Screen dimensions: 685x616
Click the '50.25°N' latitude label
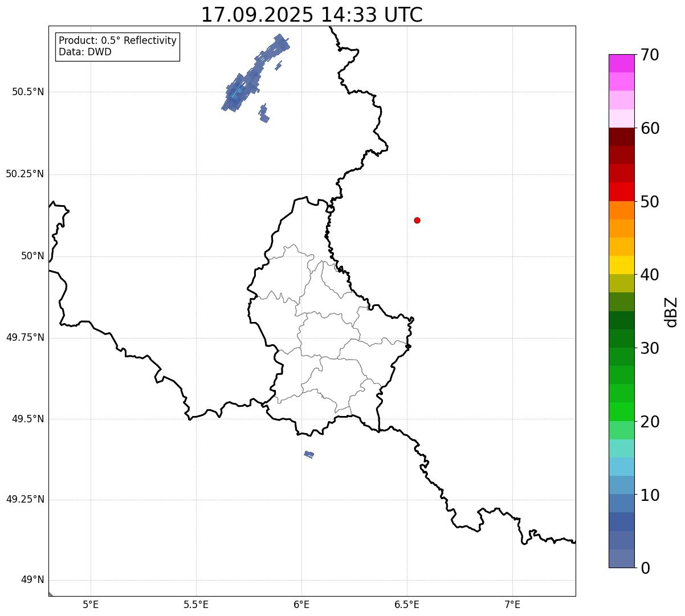(x=25, y=174)
